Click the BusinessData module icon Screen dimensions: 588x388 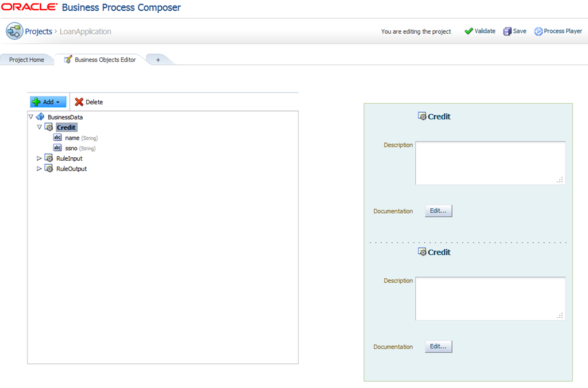40,117
